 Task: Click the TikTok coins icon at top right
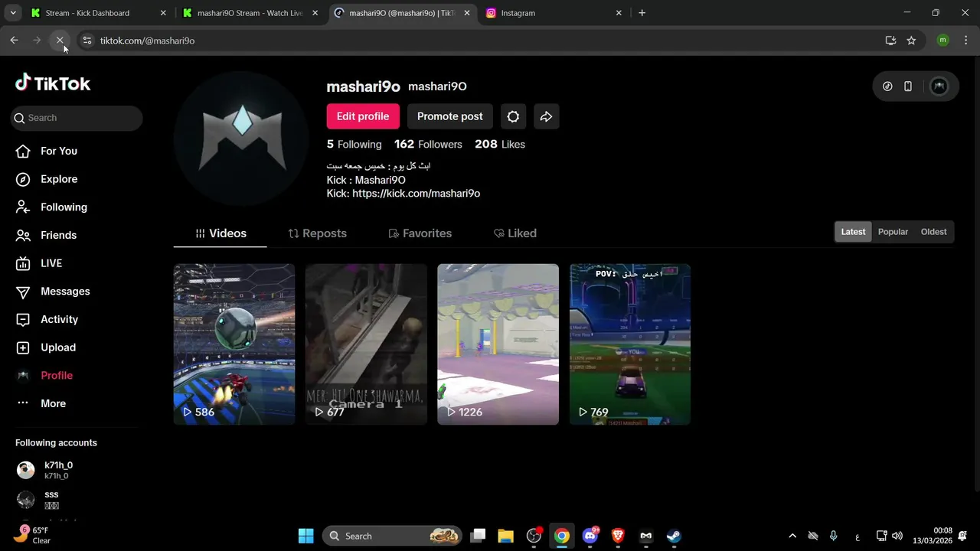[887, 86]
